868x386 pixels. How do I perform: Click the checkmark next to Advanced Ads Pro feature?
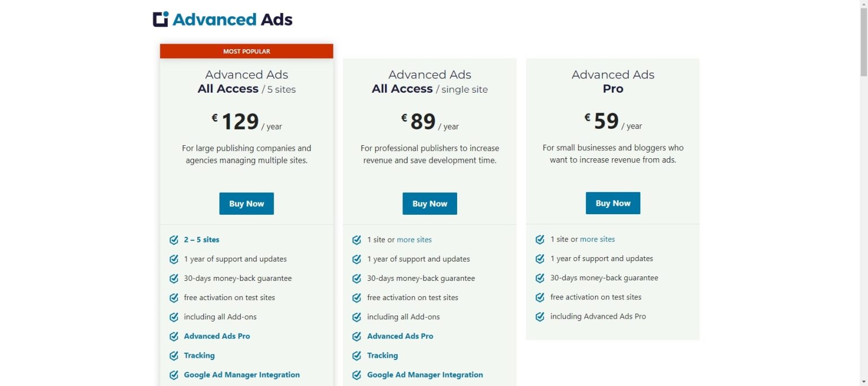coord(173,336)
